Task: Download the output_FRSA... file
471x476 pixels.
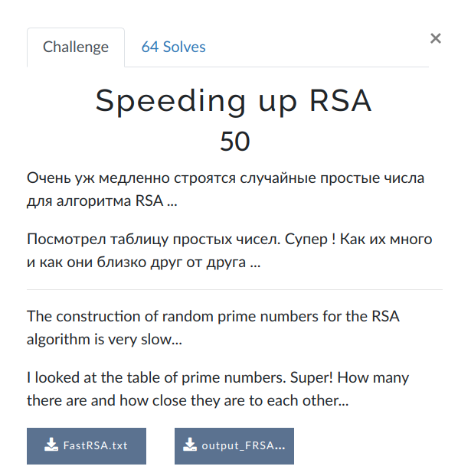Action: coord(234,446)
